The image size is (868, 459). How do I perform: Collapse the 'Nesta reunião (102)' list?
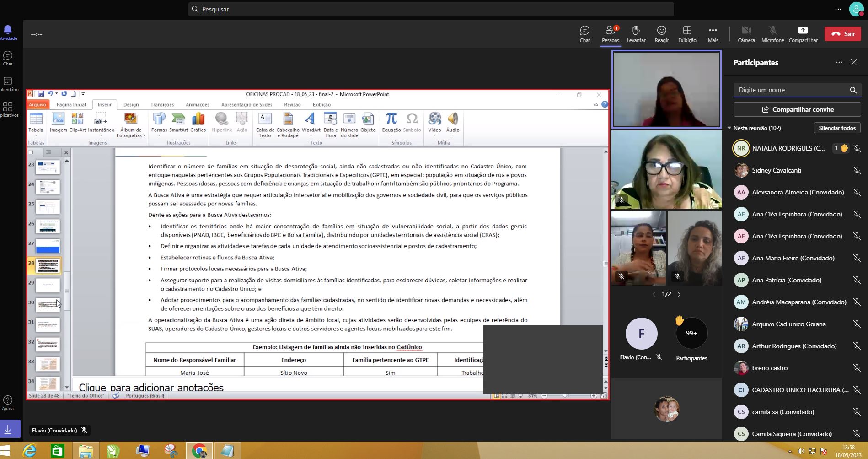pyautogui.click(x=729, y=128)
